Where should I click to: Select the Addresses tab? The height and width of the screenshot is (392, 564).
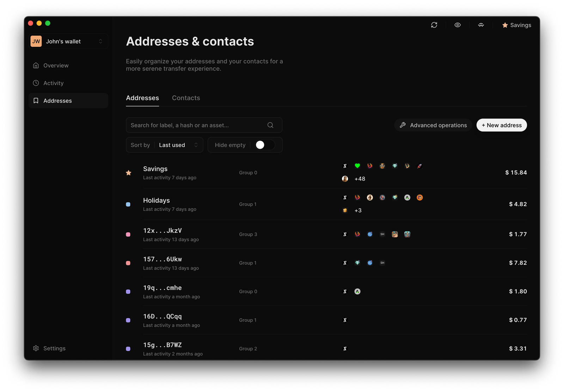pyautogui.click(x=142, y=98)
